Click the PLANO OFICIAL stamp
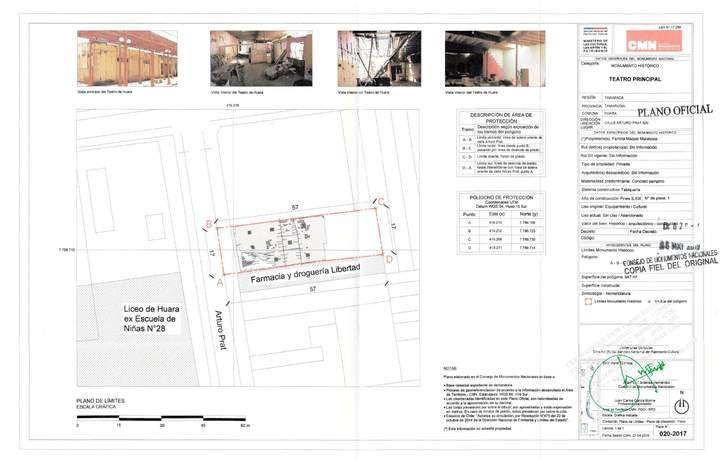720x461 pixels. (x=676, y=110)
